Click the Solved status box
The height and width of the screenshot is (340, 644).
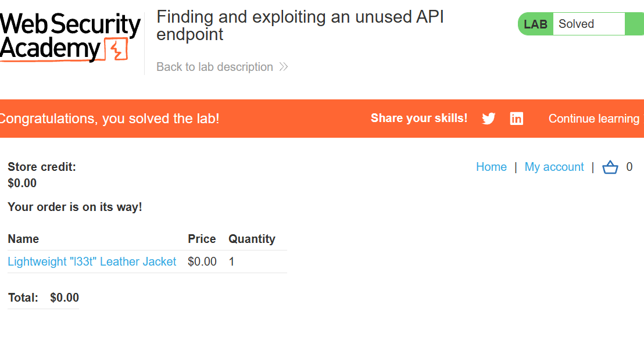point(589,24)
